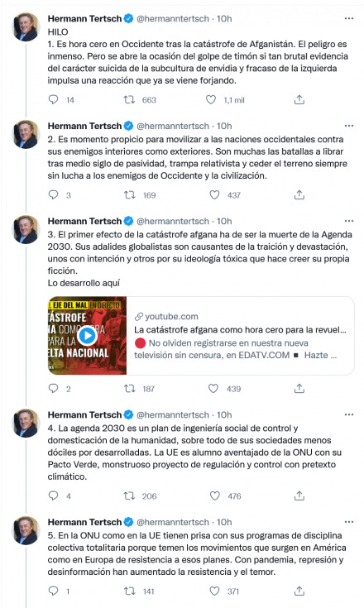Like the fifth tweet with 371 likes
The height and width of the screenshot is (608, 364).
pos(214,591)
